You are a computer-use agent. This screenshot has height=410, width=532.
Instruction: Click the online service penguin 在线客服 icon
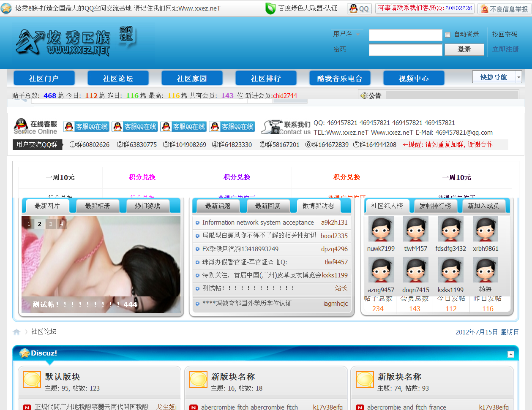point(21,126)
